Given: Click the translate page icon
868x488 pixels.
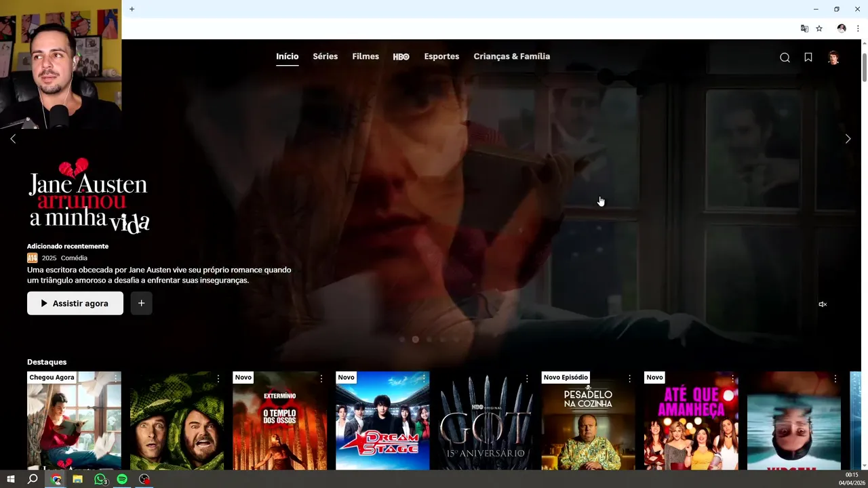Looking at the screenshot, I should click(804, 28).
